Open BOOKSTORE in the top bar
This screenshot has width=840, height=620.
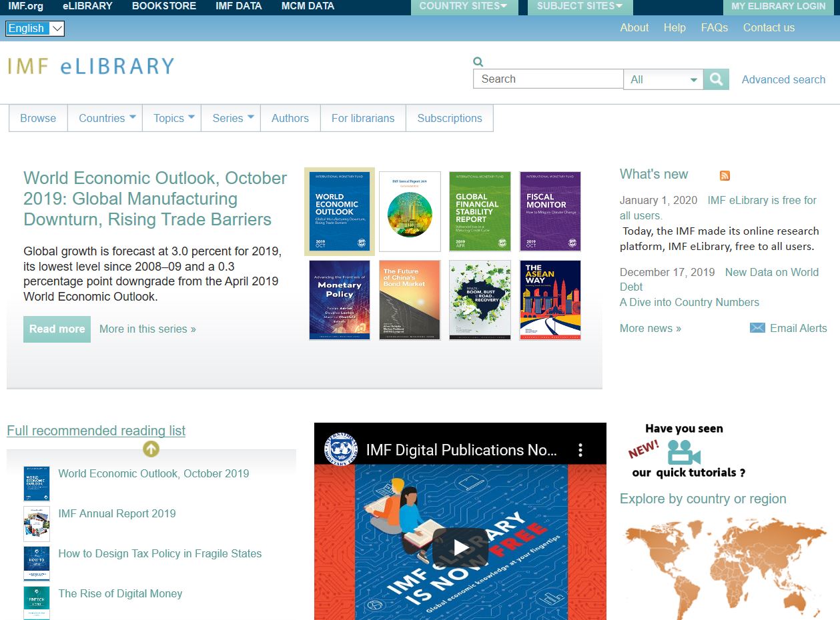tap(164, 6)
